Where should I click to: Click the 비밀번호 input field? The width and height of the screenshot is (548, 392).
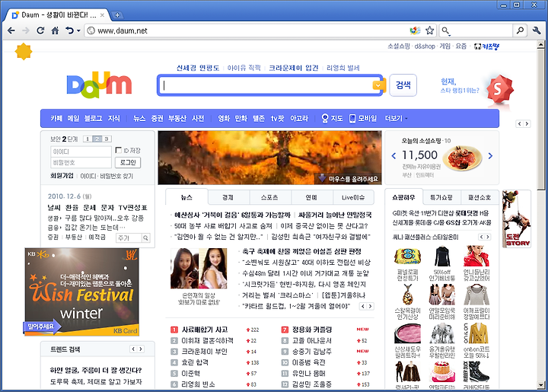(x=81, y=162)
